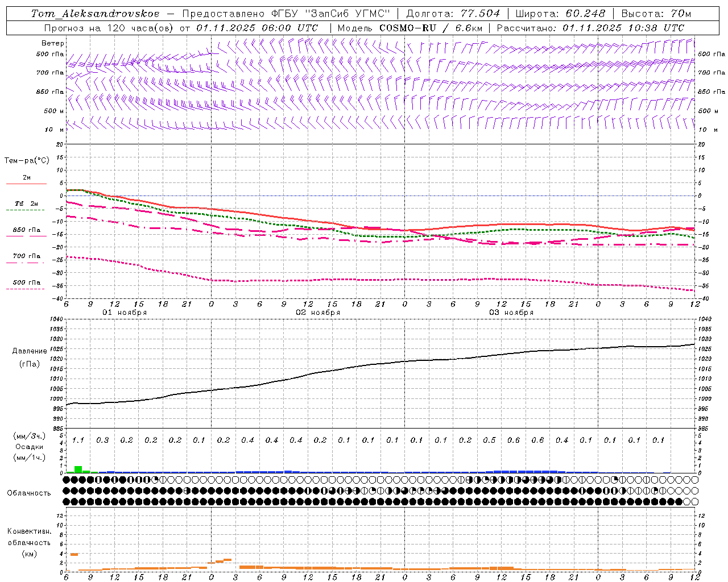Select the 'Долгота: 77.504' value
Image resolution: width=728 pixels, height=582 pixels.
point(453,14)
